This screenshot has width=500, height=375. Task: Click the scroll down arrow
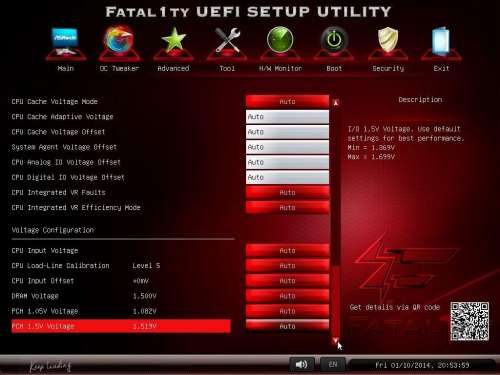point(336,340)
